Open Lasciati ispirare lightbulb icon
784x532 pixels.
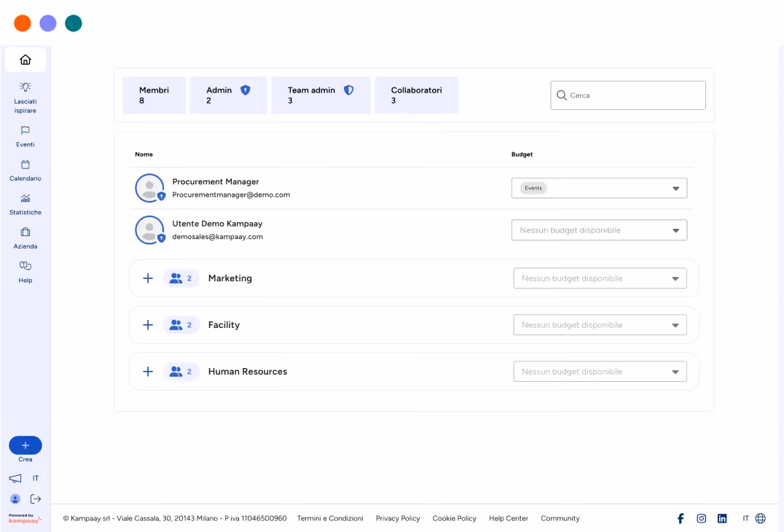(26, 87)
